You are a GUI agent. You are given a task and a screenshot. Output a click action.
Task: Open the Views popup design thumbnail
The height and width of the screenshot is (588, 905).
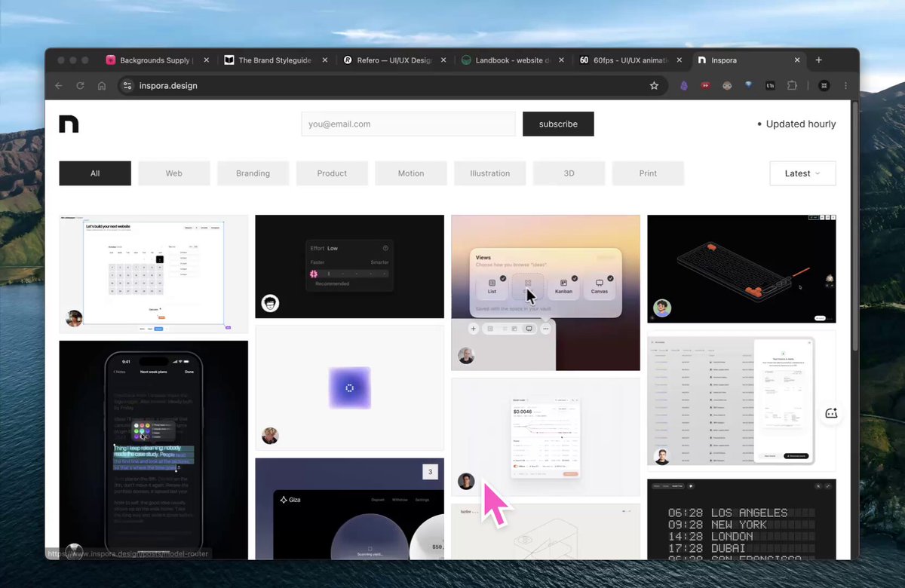(x=545, y=293)
